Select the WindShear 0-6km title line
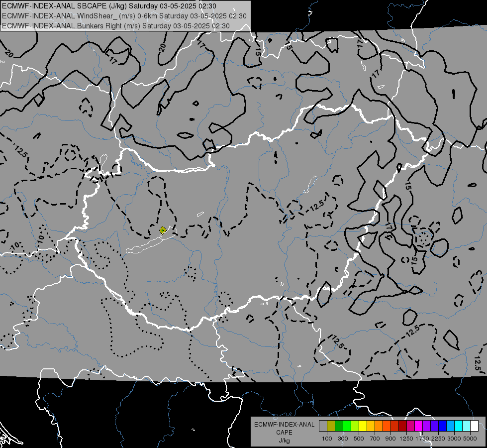 (124, 16)
